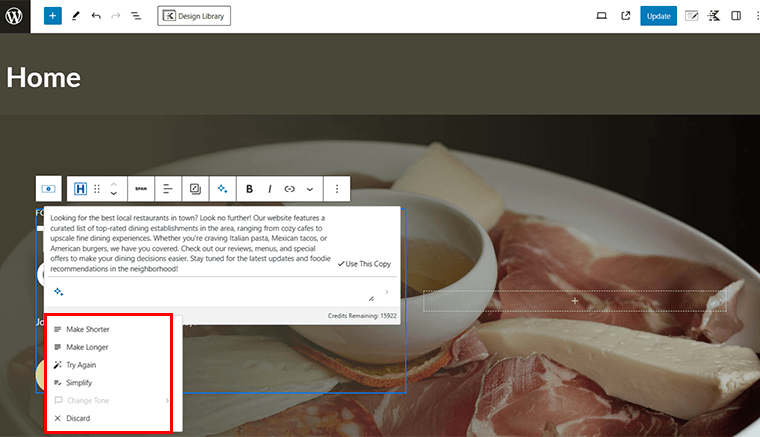The width and height of the screenshot is (760, 437).
Task: Open the text alignment options
Action: [168, 188]
